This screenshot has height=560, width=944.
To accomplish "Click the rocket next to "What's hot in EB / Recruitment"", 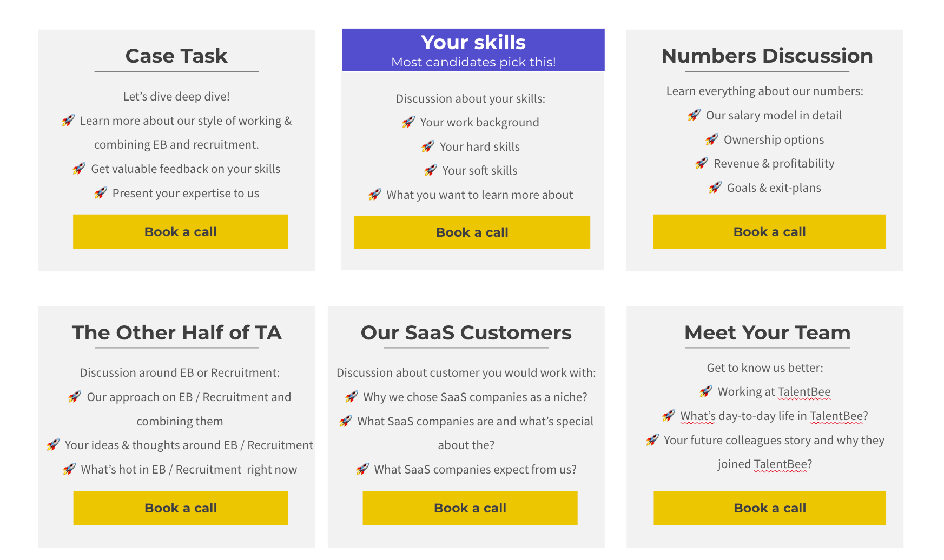I will click(69, 469).
